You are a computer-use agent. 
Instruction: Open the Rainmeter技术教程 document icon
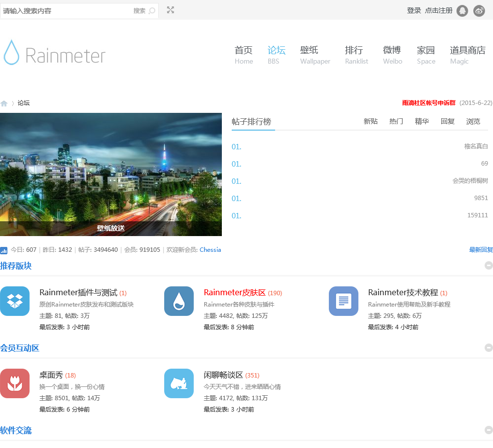[x=344, y=301]
